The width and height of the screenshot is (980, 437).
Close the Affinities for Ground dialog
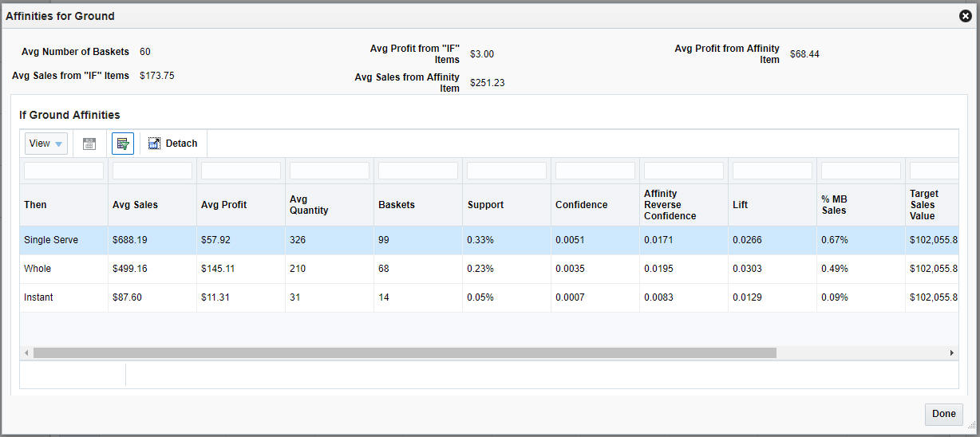pos(965,16)
